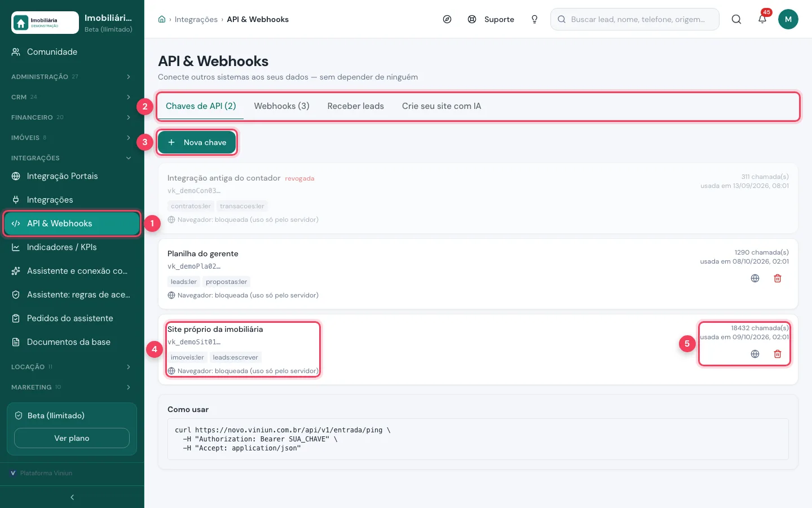Viewport: 812px width, 508px height.
Task: Expand the LOCAÇÃO section
Action: click(x=72, y=367)
